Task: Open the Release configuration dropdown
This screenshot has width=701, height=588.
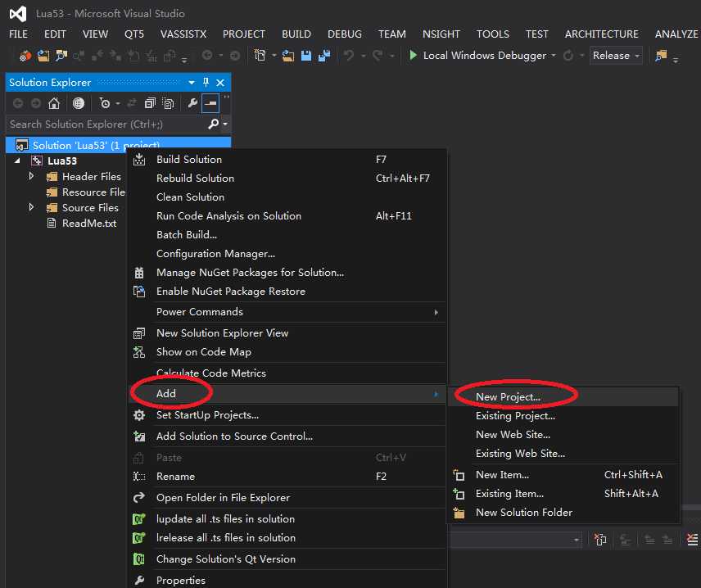Action: 616,56
